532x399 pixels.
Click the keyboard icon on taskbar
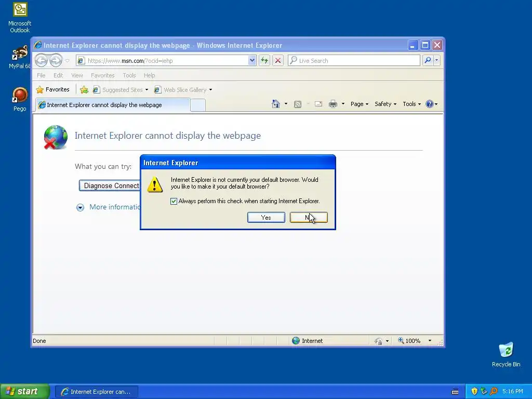pyautogui.click(x=455, y=392)
